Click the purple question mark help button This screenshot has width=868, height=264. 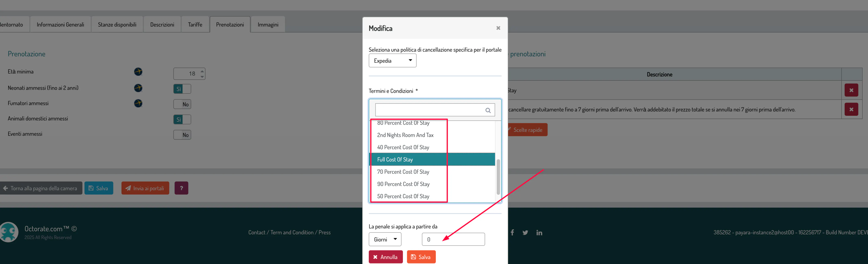(181, 188)
